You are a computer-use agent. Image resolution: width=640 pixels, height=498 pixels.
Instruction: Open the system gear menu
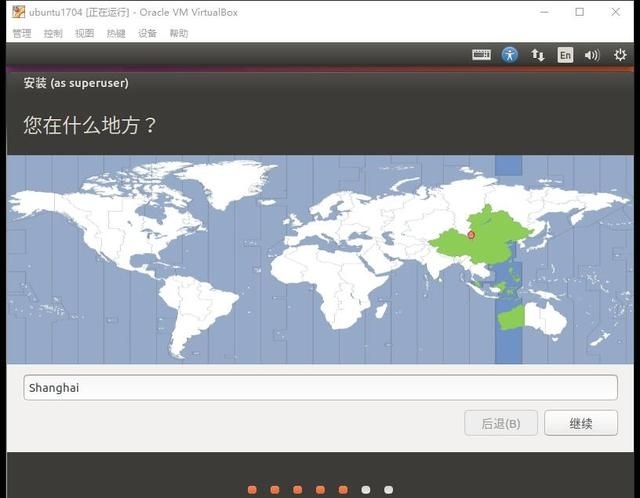(620, 55)
